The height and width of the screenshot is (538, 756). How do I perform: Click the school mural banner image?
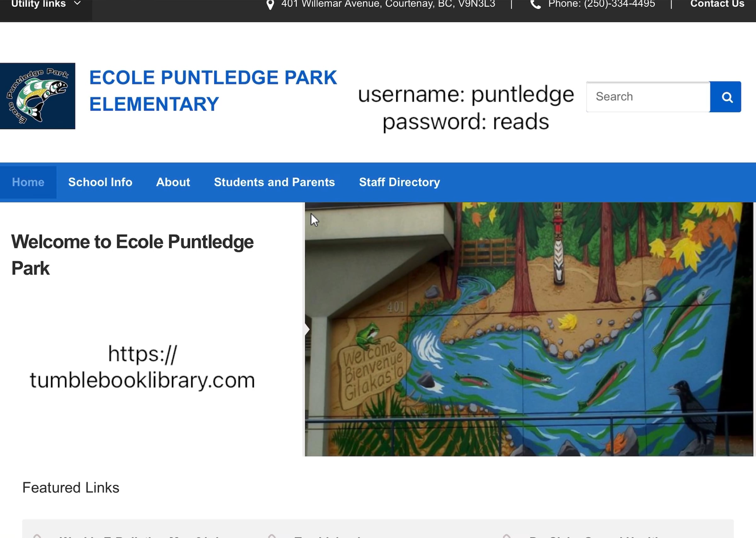pos(529,329)
